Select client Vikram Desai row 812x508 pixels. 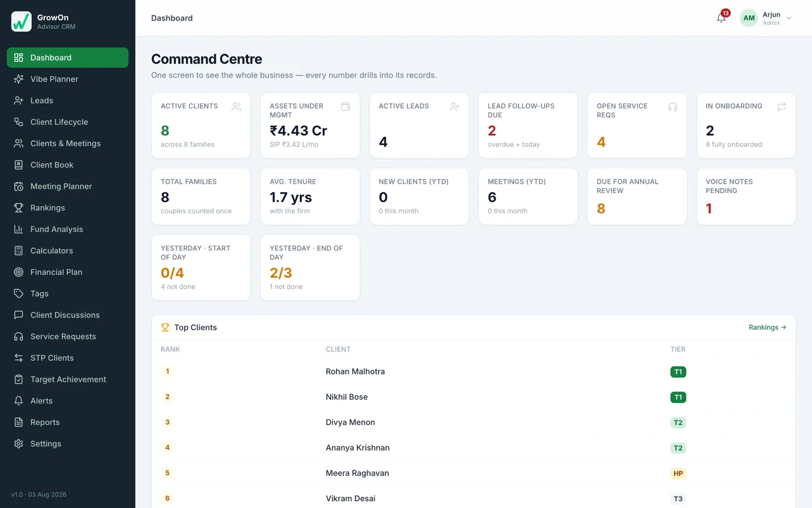pos(473,498)
